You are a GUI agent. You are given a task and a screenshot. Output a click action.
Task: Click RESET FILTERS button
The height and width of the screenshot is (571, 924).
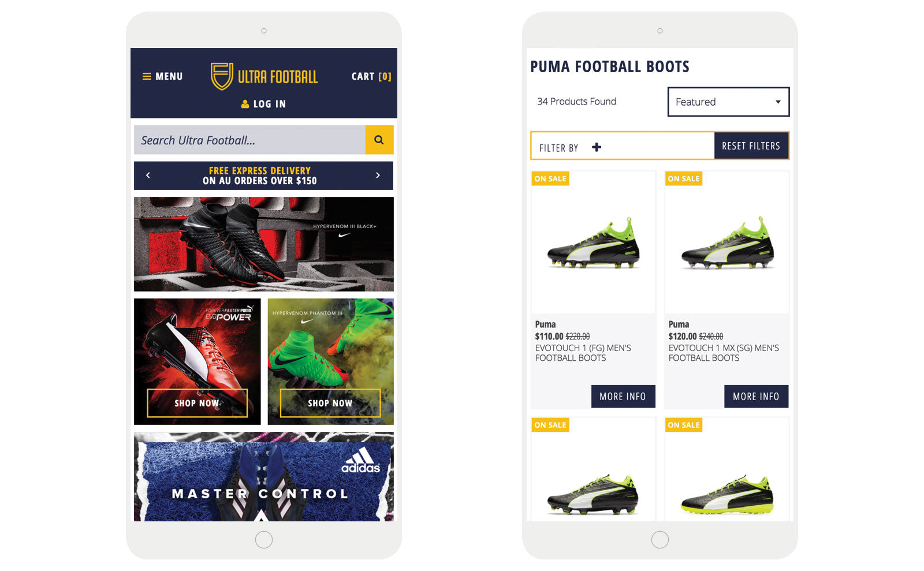(751, 146)
